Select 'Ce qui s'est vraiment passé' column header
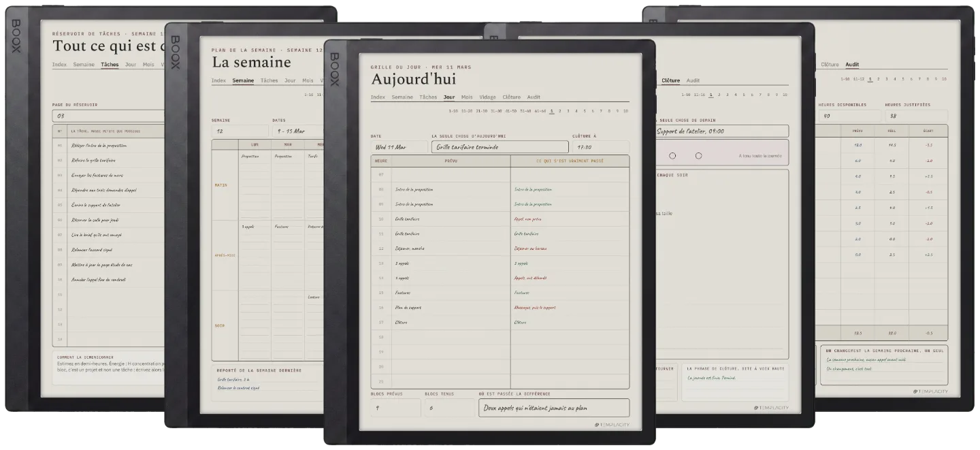Image resolution: width=980 pixels, height=450 pixels. click(x=569, y=161)
